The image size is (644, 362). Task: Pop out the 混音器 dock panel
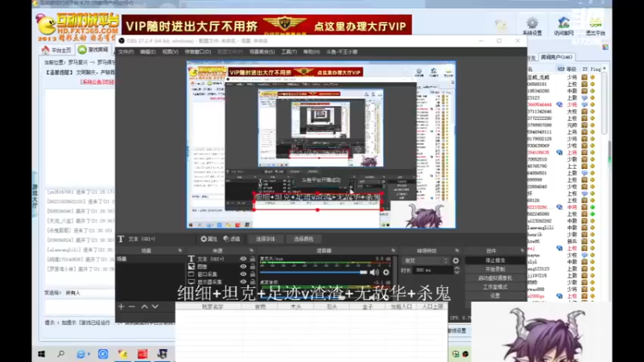393,250
